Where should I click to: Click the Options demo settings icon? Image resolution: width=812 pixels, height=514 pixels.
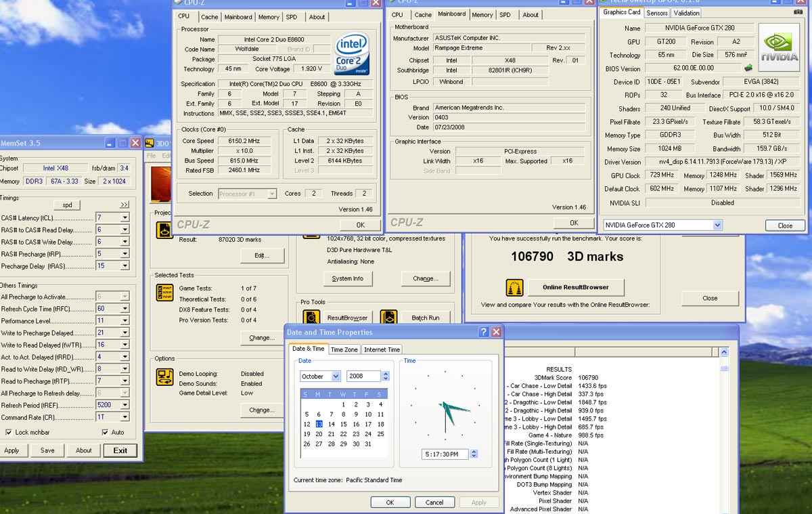164,377
